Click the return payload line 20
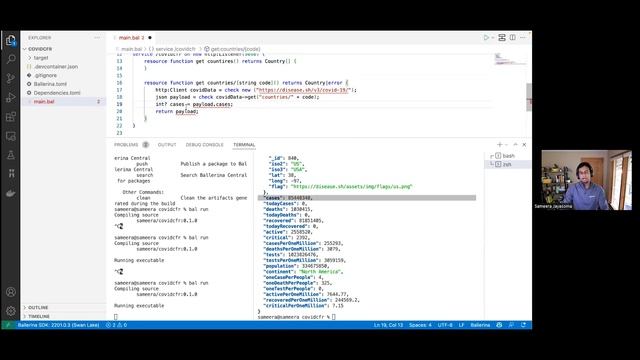Screen dimensions: 640x360 (177, 111)
